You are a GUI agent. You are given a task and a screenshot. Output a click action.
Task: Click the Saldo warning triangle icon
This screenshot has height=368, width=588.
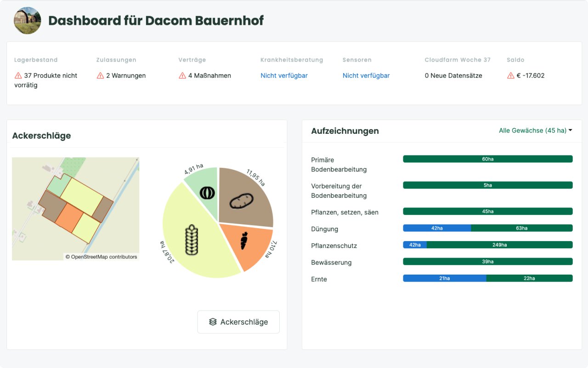tap(511, 75)
